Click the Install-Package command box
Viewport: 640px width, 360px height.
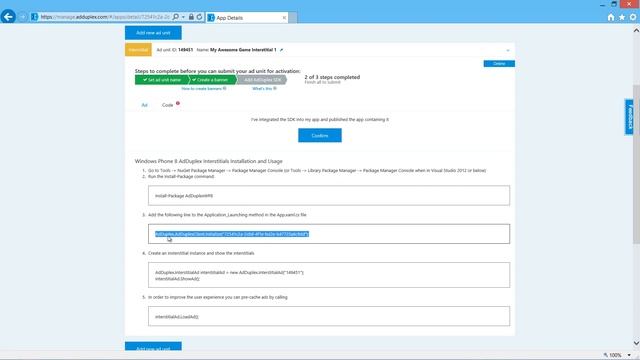point(329,196)
